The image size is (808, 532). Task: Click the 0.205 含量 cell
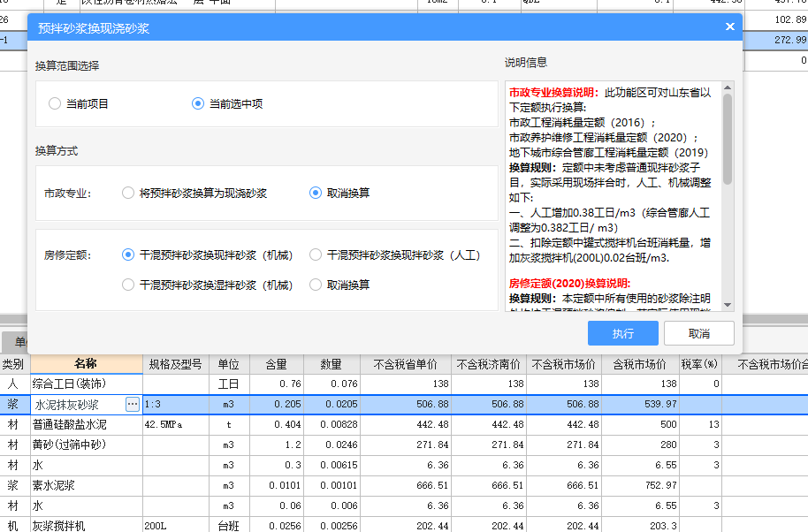[277, 404]
